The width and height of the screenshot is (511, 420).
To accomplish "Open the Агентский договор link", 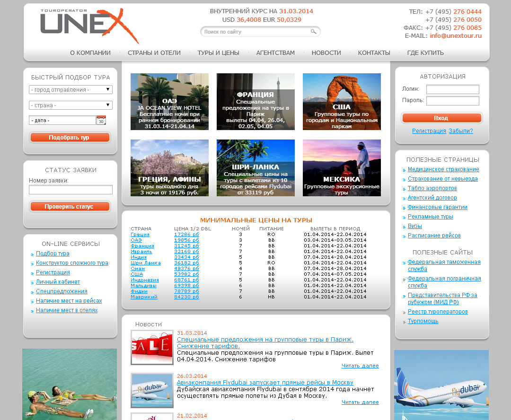I will tap(432, 197).
